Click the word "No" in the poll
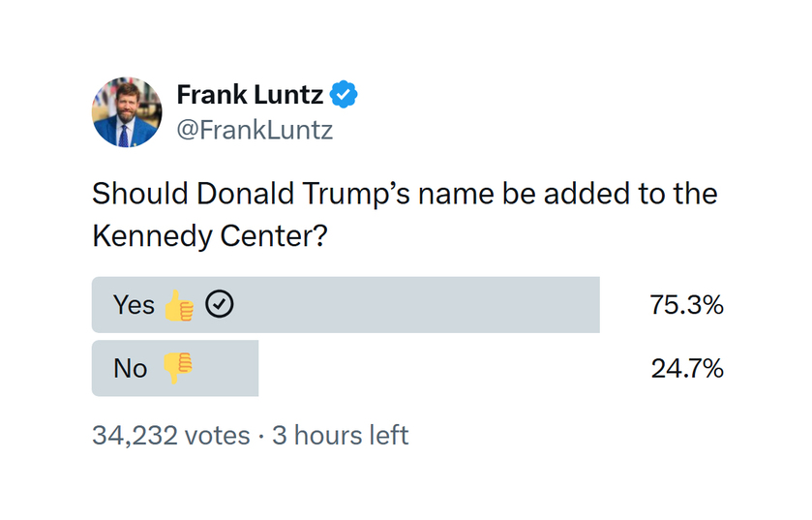 (131, 368)
